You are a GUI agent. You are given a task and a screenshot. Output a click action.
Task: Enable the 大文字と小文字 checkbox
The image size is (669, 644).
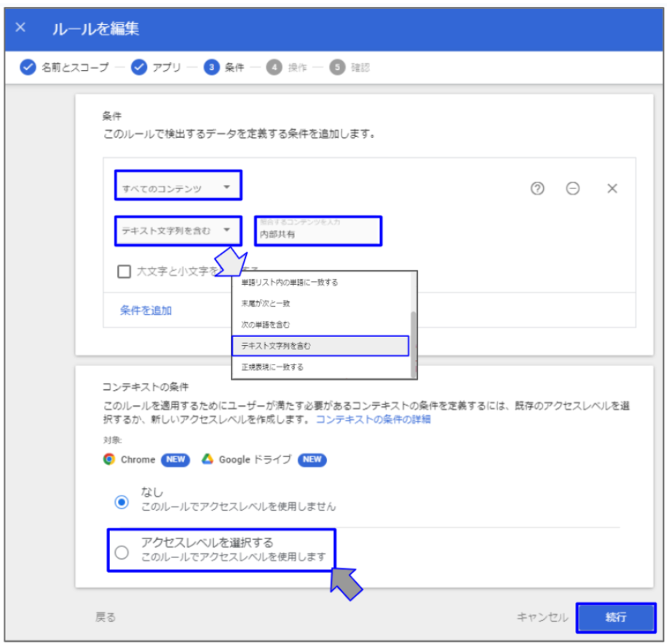click(124, 271)
